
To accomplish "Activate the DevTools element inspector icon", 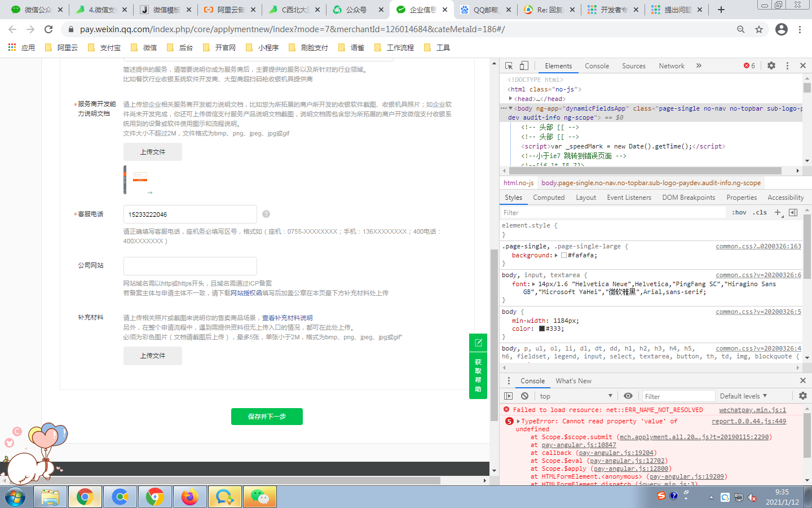I will pos(509,65).
